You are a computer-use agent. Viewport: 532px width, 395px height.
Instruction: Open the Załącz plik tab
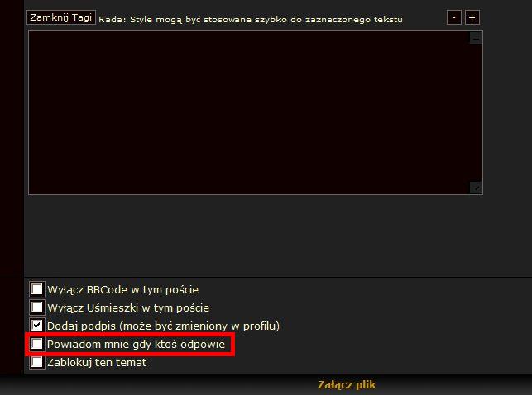[x=347, y=385]
